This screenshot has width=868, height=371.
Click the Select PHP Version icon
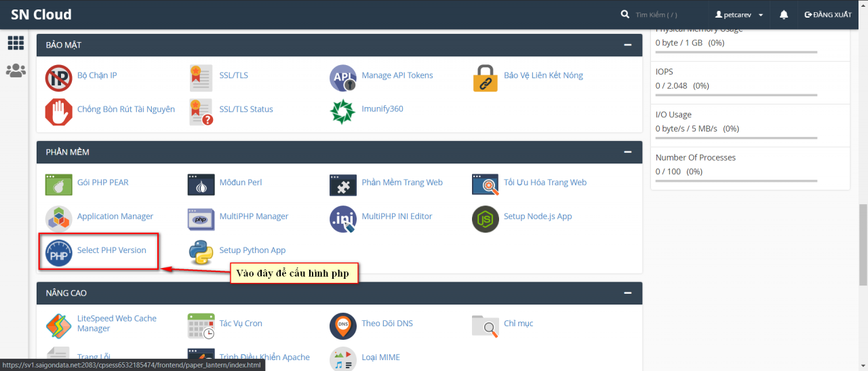pos(58,253)
